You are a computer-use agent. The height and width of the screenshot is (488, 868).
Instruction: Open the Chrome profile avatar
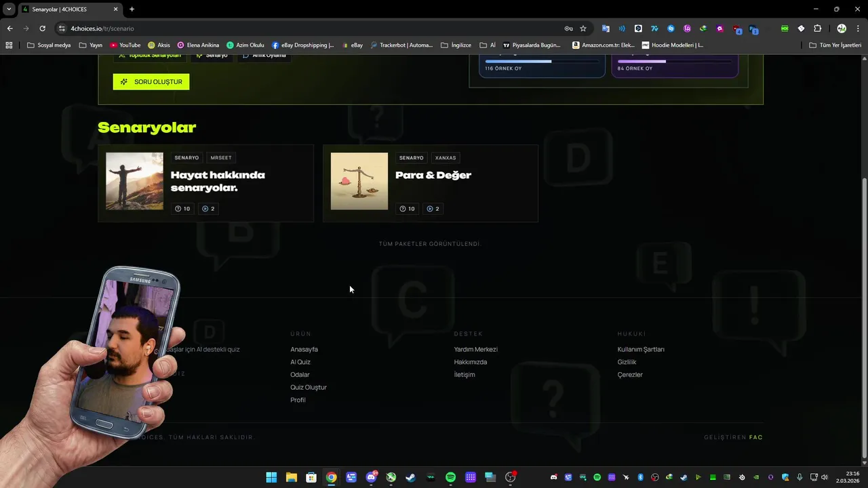tap(842, 28)
